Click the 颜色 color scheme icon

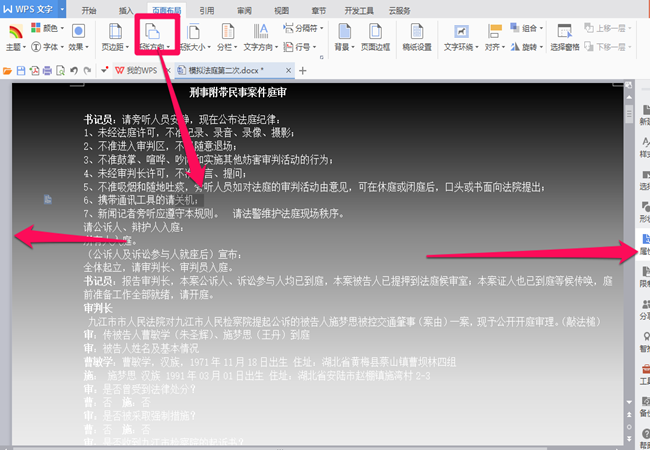pyautogui.click(x=36, y=28)
